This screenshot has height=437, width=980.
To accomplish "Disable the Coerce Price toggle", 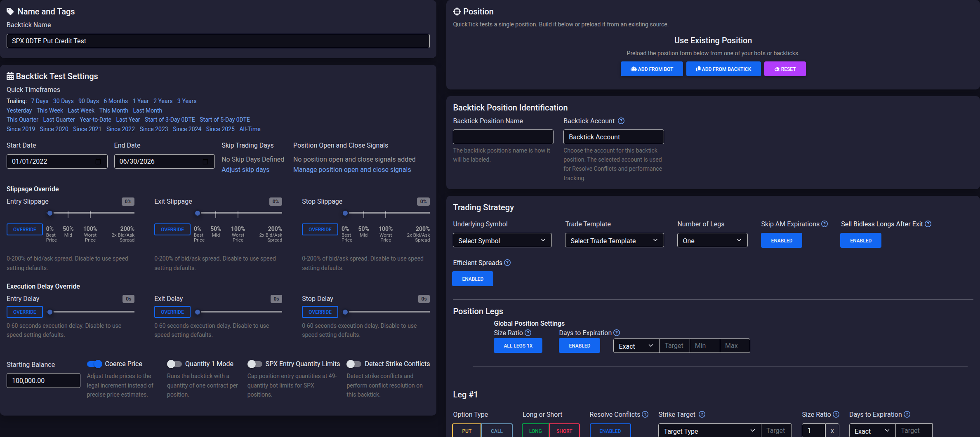I will [94, 364].
